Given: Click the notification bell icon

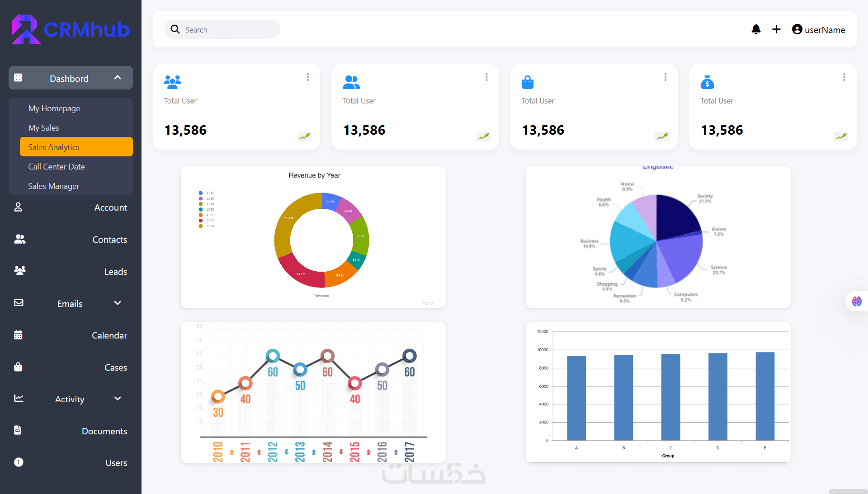Looking at the screenshot, I should tap(756, 29).
